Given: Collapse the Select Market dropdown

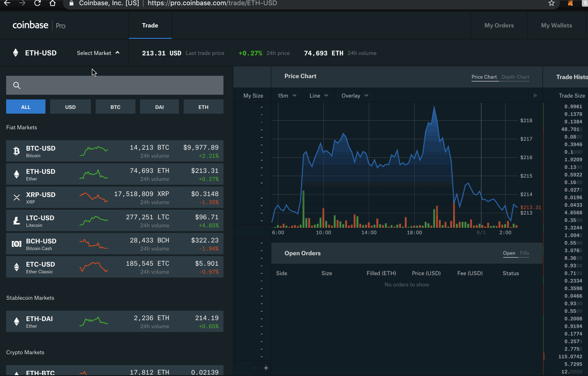Looking at the screenshot, I should click(x=98, y=53).
